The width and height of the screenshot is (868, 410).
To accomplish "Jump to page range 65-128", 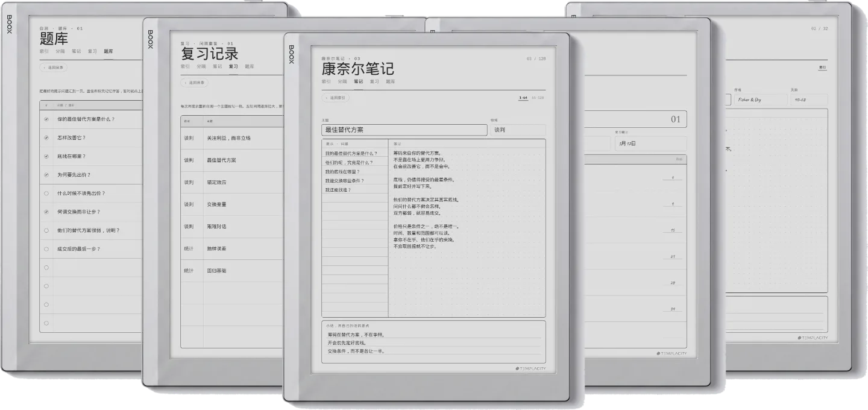I will click(538, 98).
